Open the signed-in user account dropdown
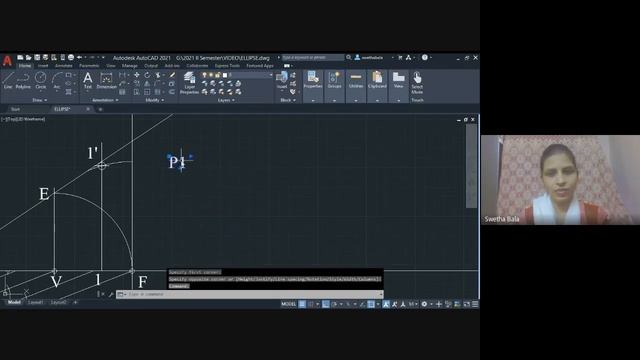 pos(374,58)
